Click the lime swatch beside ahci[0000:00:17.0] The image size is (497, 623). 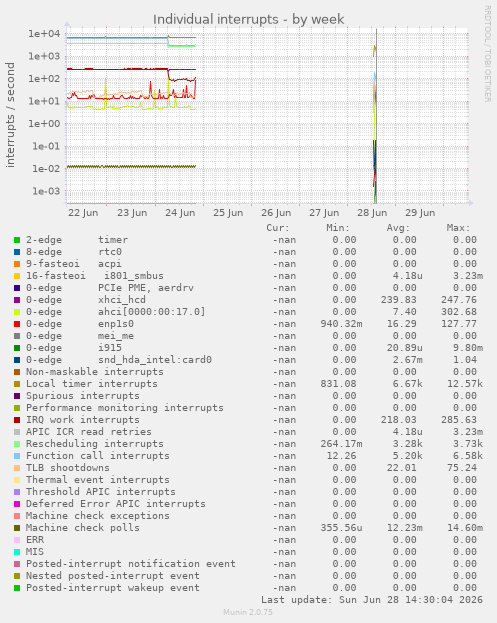[17, 312]
